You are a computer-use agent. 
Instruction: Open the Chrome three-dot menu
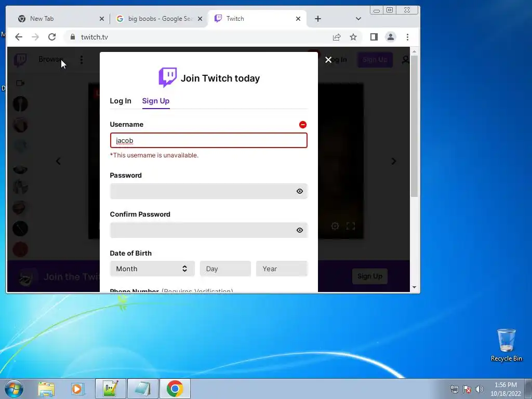(x=407, y=37)
